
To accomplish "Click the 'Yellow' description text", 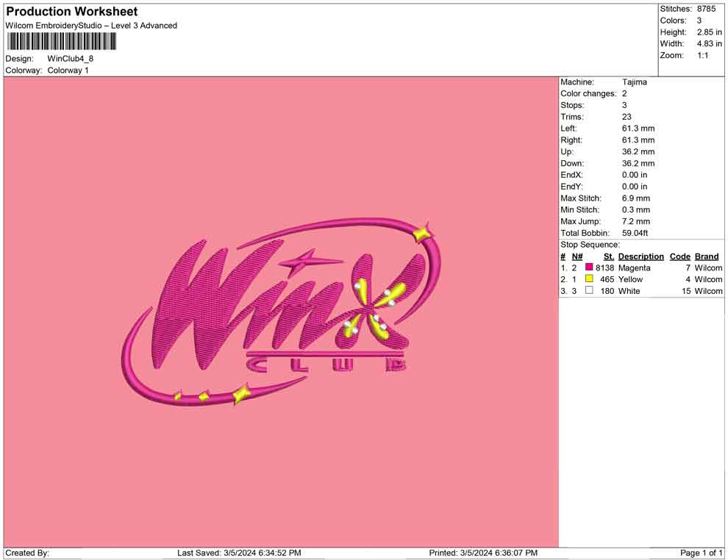I will [x=630, y=279].
